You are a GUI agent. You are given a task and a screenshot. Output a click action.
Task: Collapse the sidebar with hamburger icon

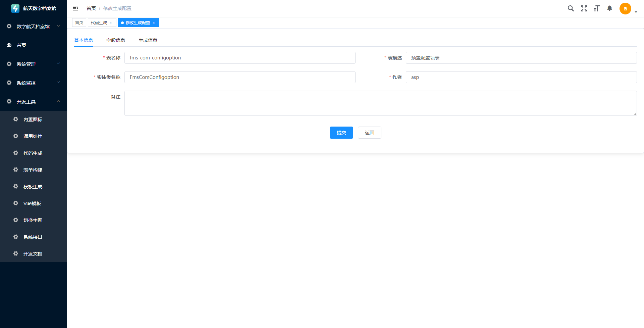tap(75, 8)
